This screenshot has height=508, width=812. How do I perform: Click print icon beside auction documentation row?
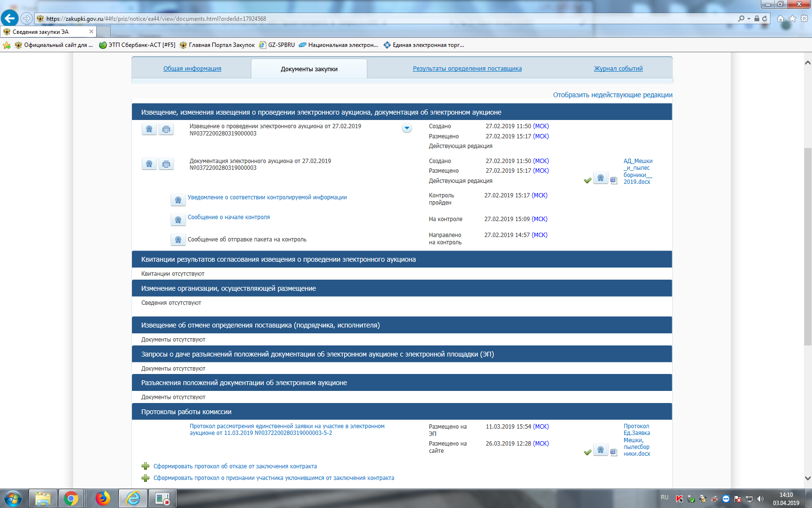tap(166, 164)
